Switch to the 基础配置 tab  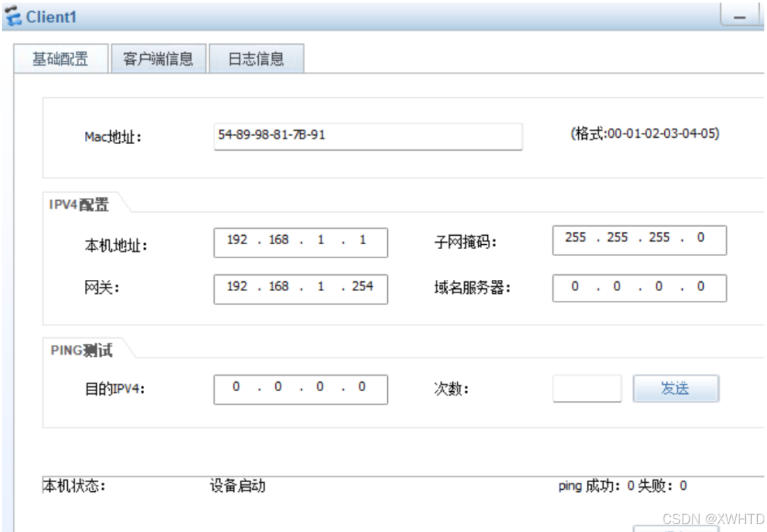[x=61, y=59]
